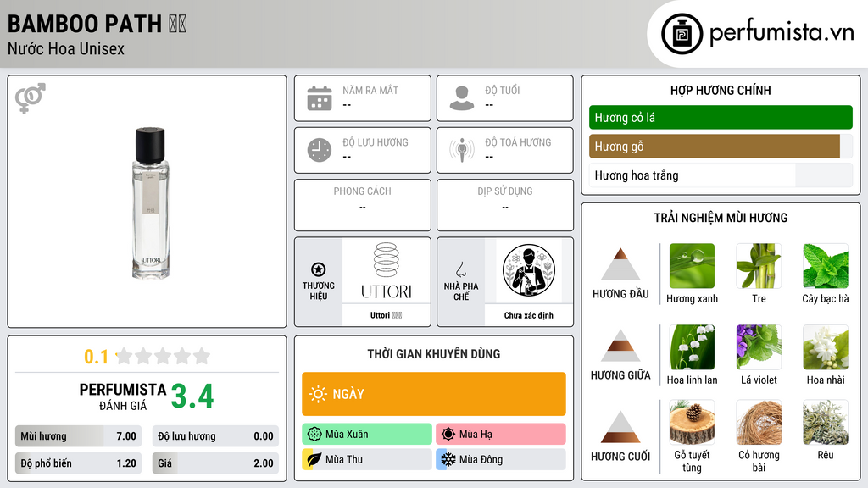Select the Ngày orange time bar
Screen dimensions: 868x488
pyautogui.click(x=433, y=394)
